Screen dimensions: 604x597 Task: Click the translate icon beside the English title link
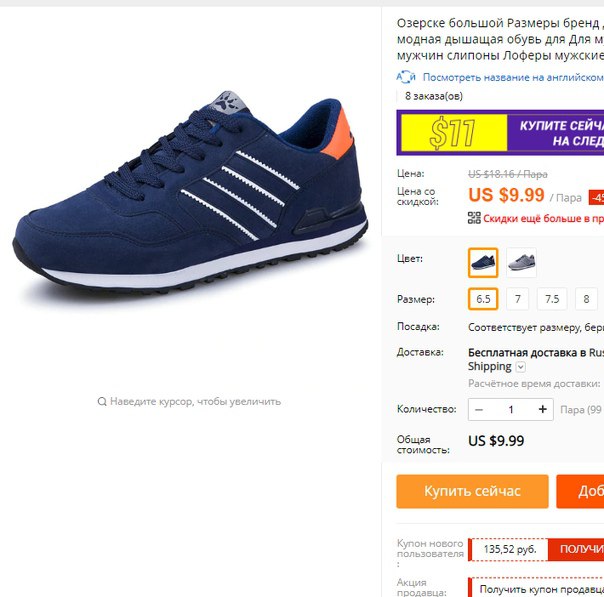(406, 77)
